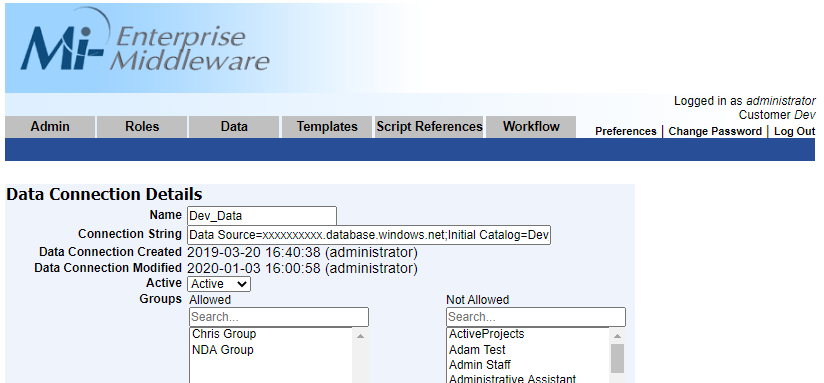This screenshot has height=383, width=824.
Task: Click the Allowed list scroll-up arrow
Action: point(360,336)
